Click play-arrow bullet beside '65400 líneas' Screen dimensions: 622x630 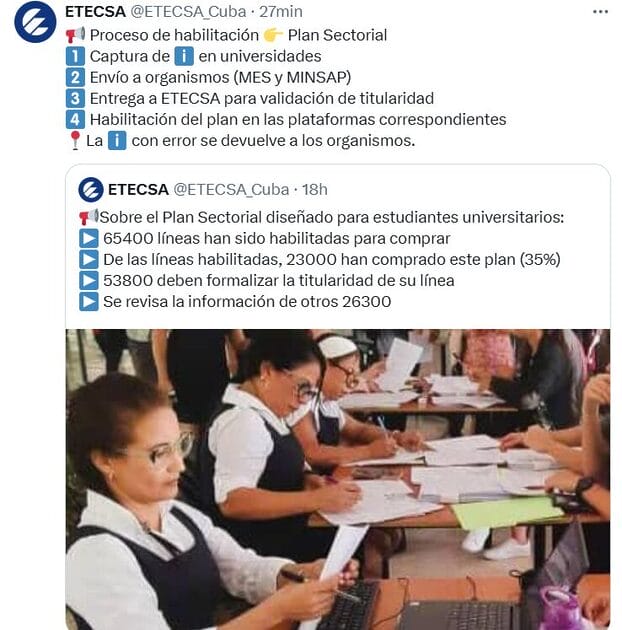tap(88, 238)
